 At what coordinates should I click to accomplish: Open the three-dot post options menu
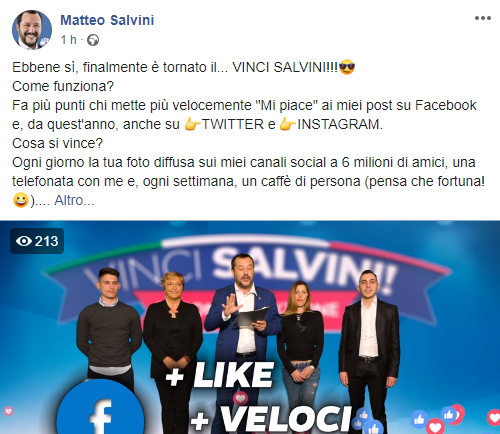483,18
